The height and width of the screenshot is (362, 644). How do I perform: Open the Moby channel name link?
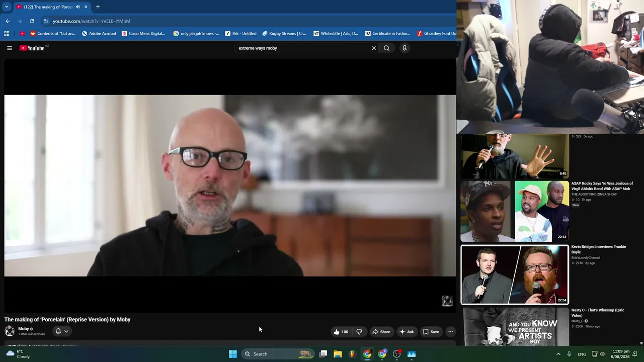coord(24,329)
